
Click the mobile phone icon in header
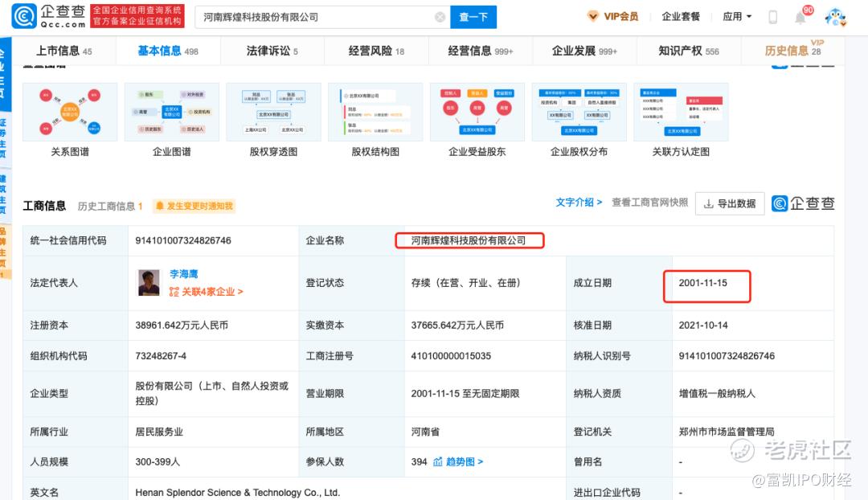click(x=773, y=17)
